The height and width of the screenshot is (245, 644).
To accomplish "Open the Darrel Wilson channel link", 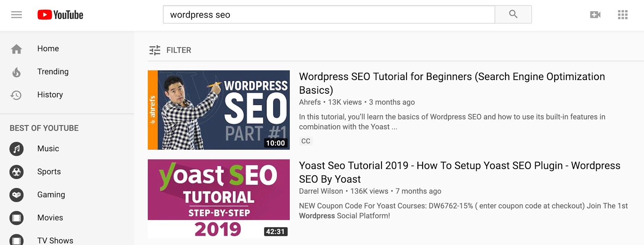I will tap(321, 191).
